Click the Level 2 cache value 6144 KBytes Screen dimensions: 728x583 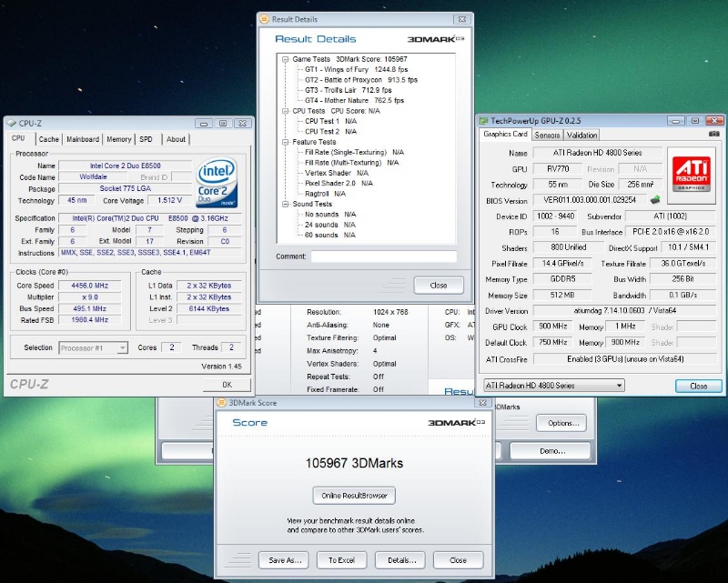coord(209,308)
